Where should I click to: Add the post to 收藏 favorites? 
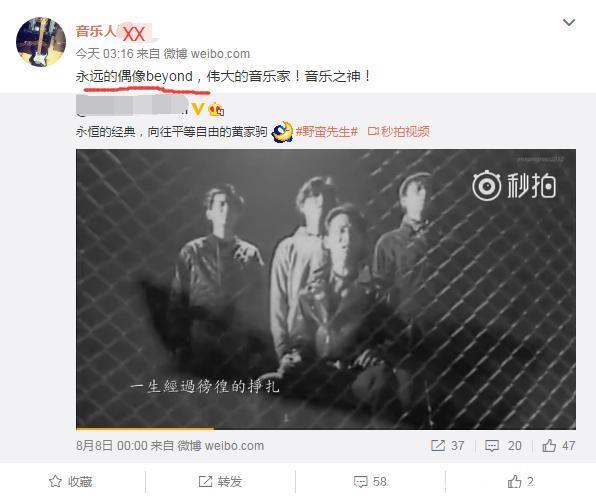(x=71, y=482)
